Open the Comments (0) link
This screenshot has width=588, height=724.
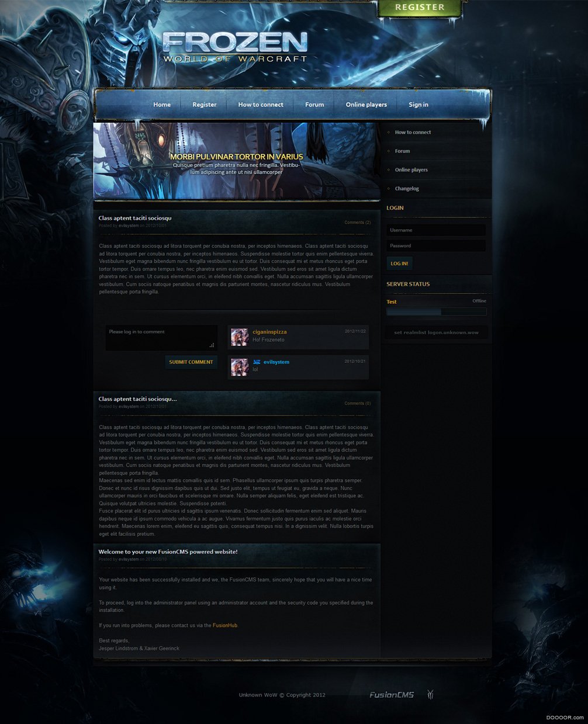click(358, 403)
